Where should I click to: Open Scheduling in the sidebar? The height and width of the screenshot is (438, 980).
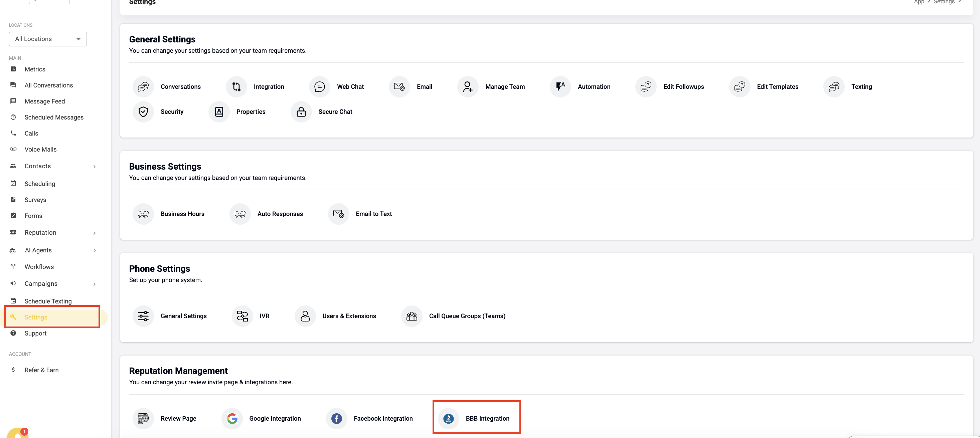pyautogui.click(x=39, y=184)
